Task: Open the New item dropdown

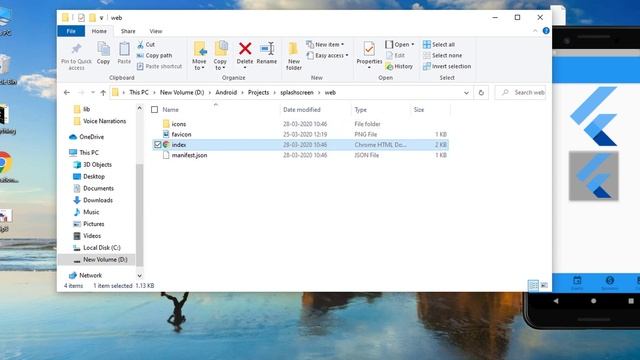Action: click(x=325, y=44)
